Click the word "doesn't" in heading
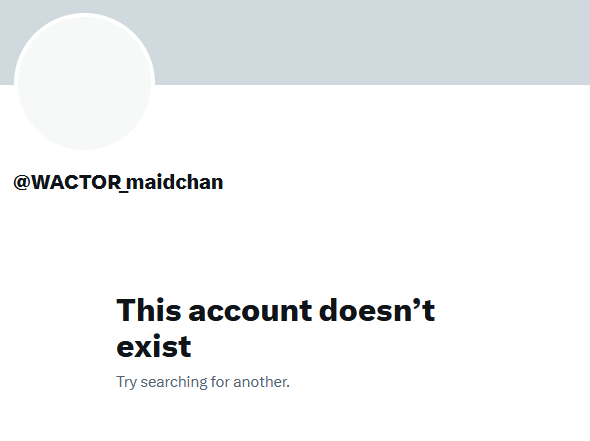This screenshot has width=590, height=441. click(x=377, y=310)
